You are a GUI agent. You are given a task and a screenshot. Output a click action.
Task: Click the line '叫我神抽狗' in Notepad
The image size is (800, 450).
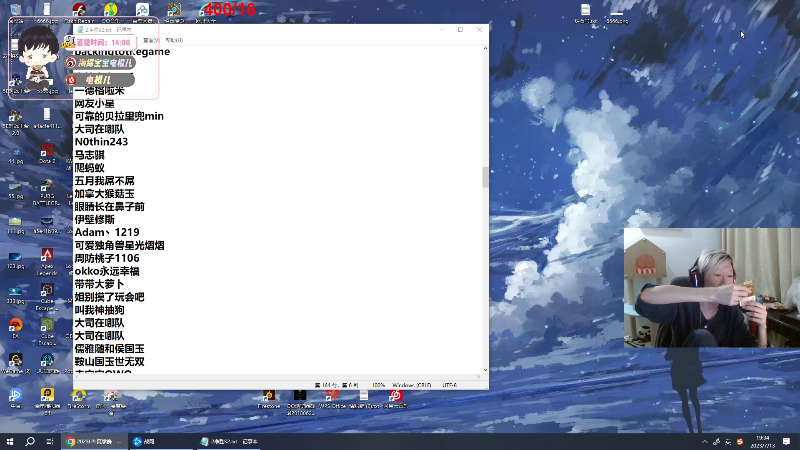coord(99,310)
